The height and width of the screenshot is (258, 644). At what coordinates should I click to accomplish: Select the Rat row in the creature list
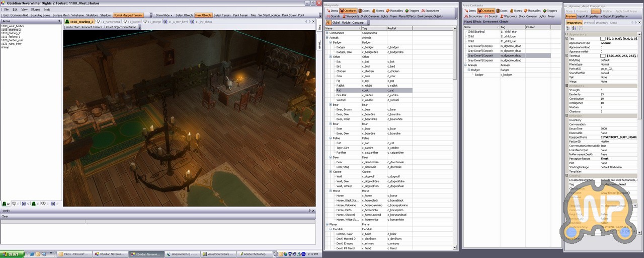368,90
